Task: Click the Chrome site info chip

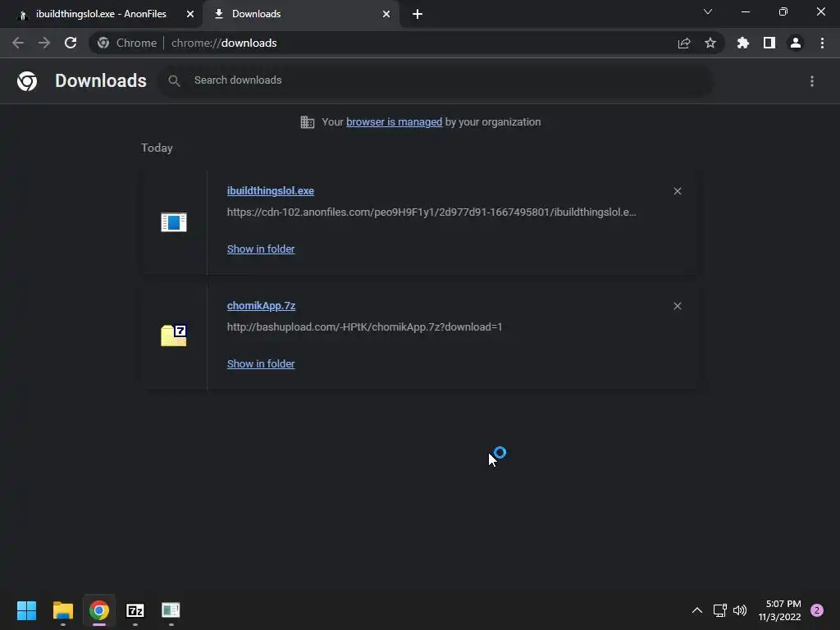Action: pos(127,43)
